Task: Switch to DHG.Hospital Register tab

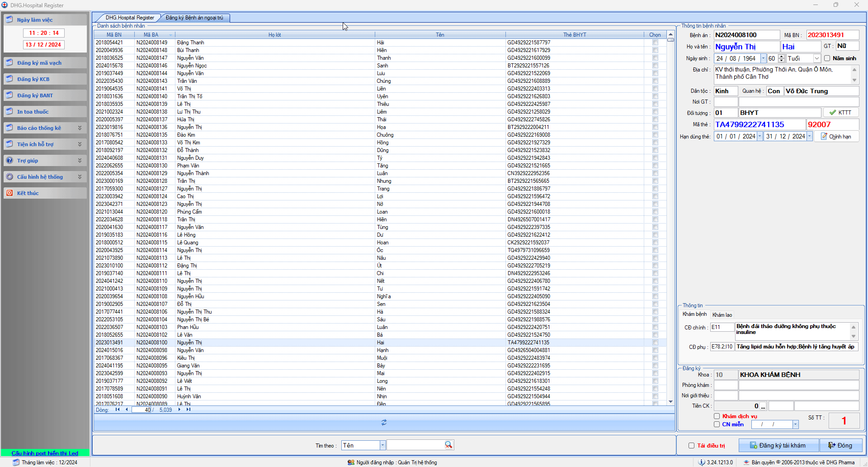Action: [x=129, y=18]
